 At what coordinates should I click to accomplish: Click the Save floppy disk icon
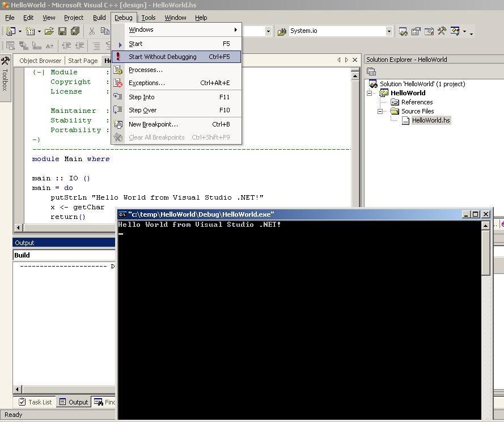tap(62, 31)
